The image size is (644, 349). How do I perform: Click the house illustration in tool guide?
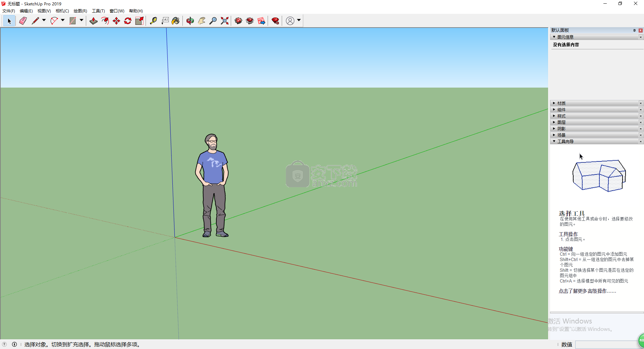pyautogui.click(x=599, y=176)
